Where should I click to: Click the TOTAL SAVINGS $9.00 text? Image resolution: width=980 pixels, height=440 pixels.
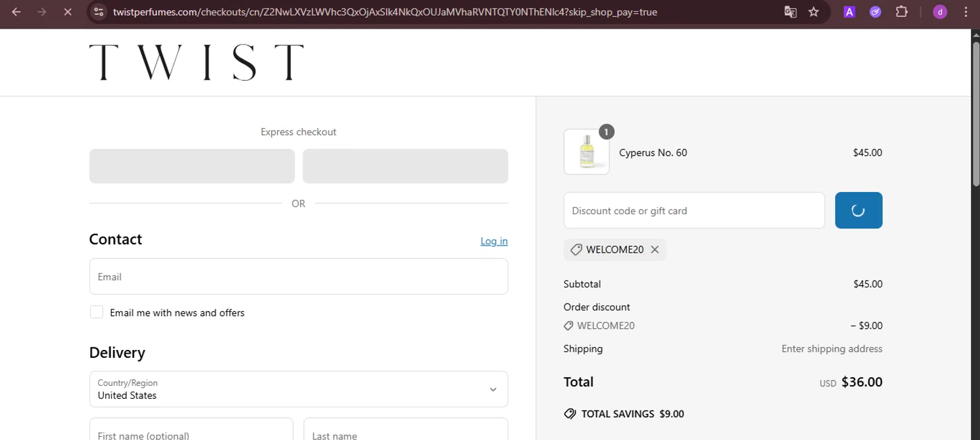[x=632, y=414]
